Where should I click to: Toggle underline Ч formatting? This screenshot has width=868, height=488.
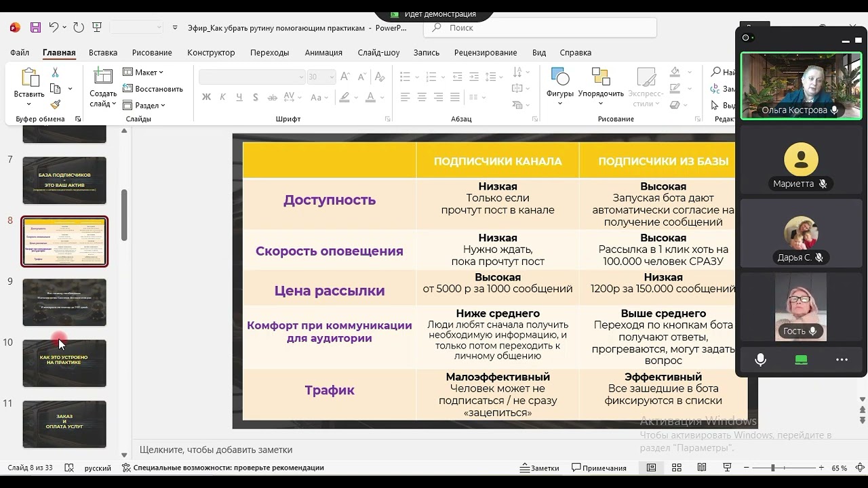[x=239, y=97]
